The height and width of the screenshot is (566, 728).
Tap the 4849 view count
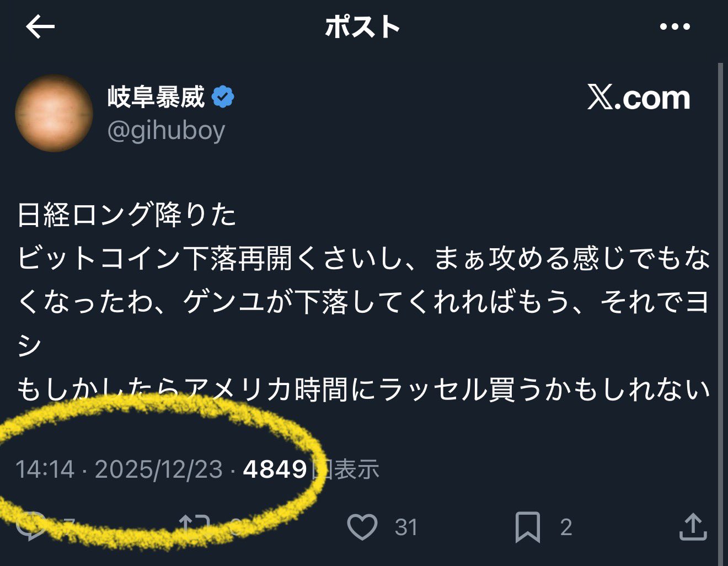click(x=275, y=469)
